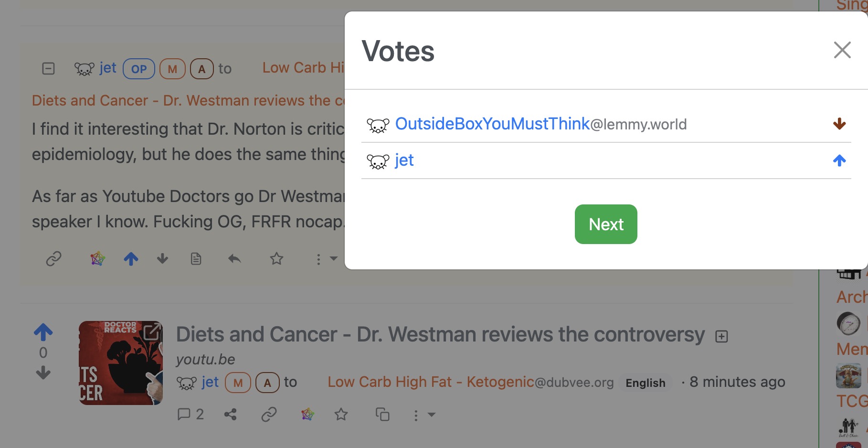Upvote the Diets and Cancer post

pyautogui.click(x=43, y=332)
